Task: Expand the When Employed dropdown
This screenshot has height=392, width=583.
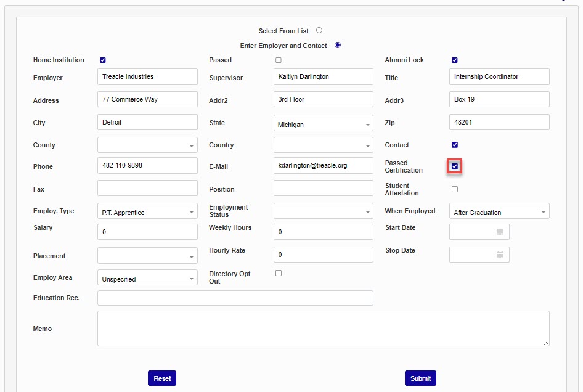Action: 499,213
